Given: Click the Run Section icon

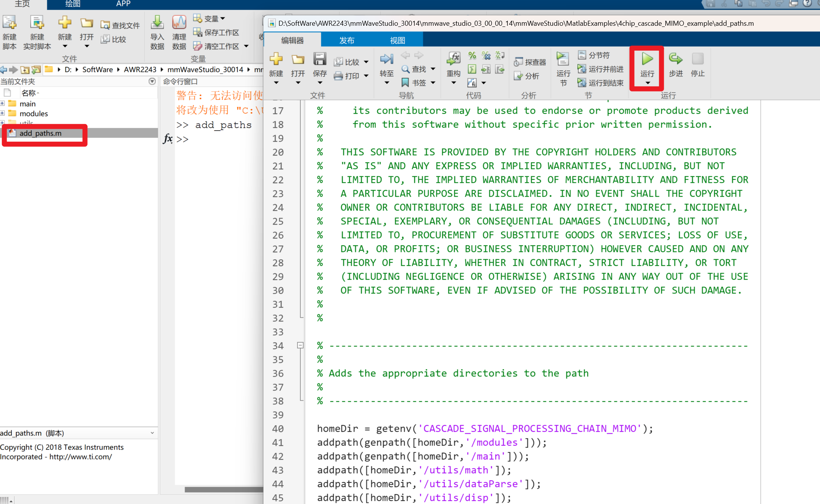Looking at the screenshot, I should click(563, 59).
